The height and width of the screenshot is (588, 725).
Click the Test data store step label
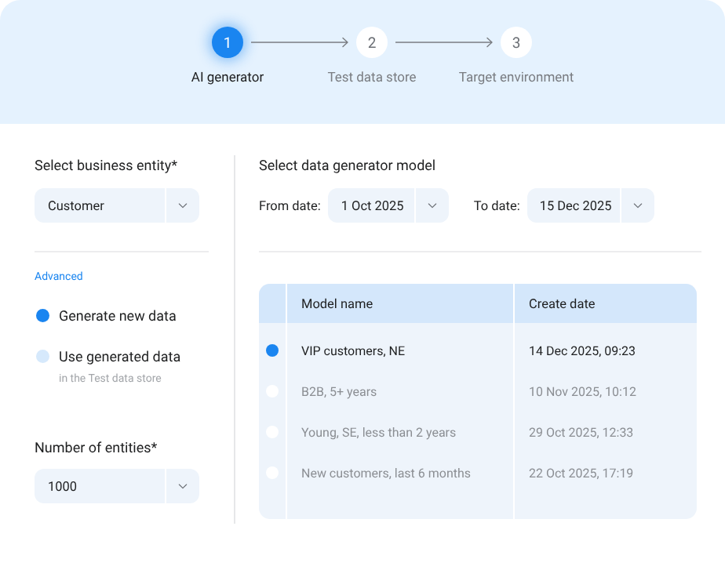(x=372, y=77)
